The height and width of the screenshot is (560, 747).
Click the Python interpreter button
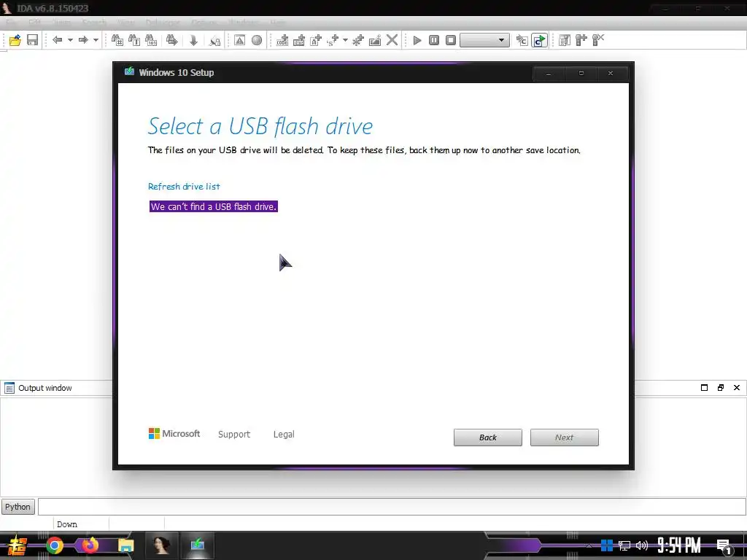[18, 507]
